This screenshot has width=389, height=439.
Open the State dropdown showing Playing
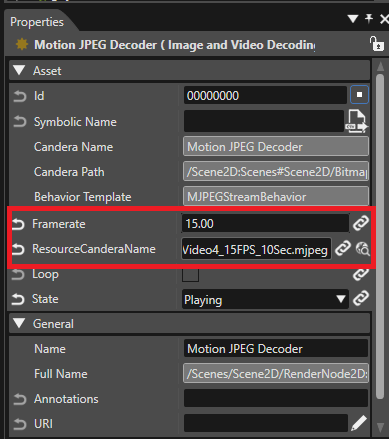point(265,299)
